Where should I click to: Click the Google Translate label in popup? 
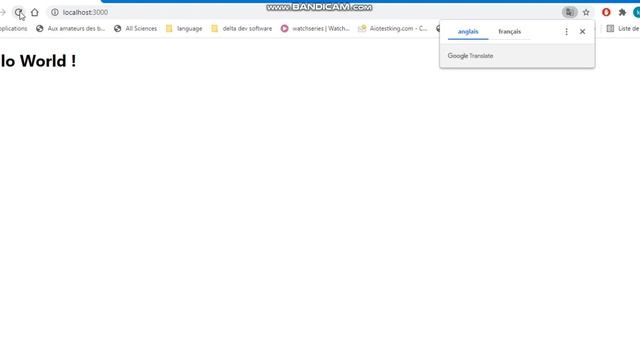click(x=470, y=56)
